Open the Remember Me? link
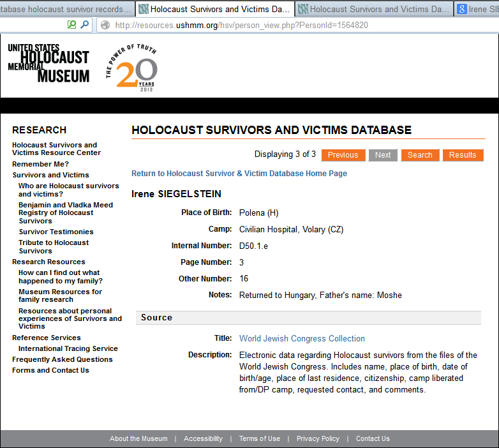 40,164
